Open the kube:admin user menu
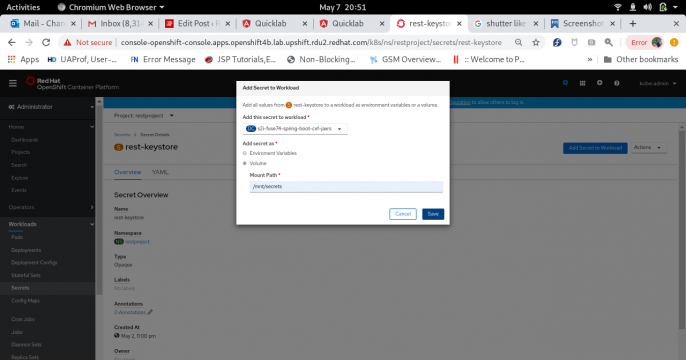The width and height of the screenshot is (686, 360). (658, 83)
